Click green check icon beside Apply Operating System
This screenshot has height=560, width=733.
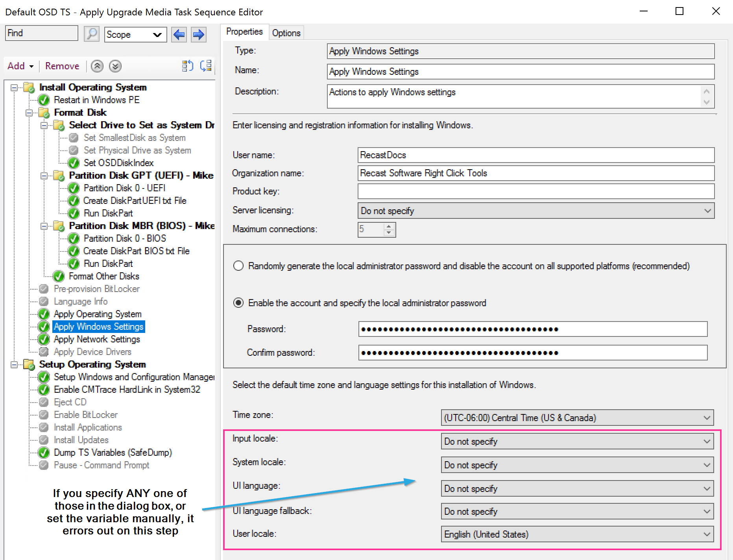click(x=44, y=314)
